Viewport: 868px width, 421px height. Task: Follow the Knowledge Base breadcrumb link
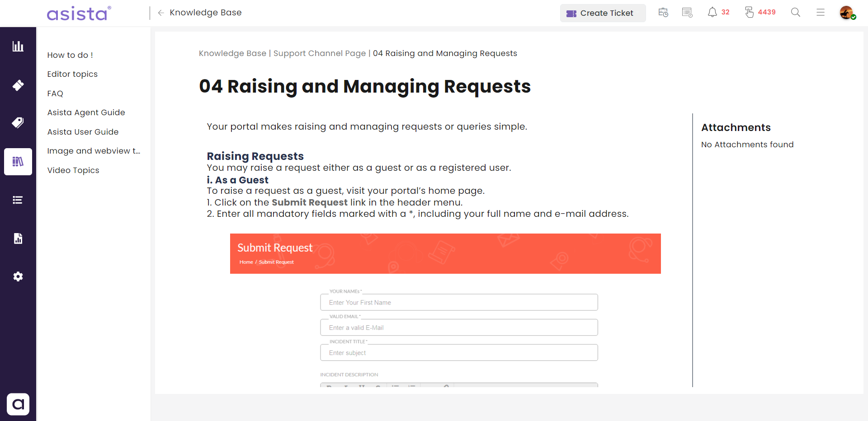tap(233, 53)
